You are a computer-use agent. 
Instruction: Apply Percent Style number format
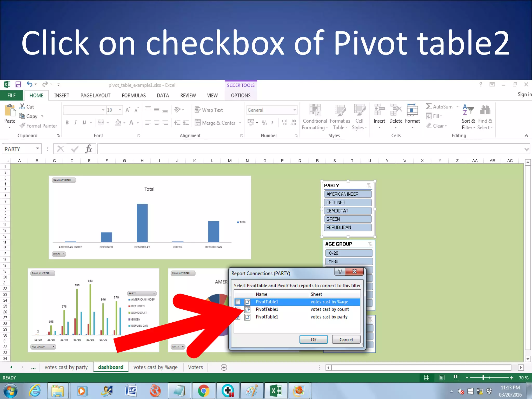click(x=264, y=123)
